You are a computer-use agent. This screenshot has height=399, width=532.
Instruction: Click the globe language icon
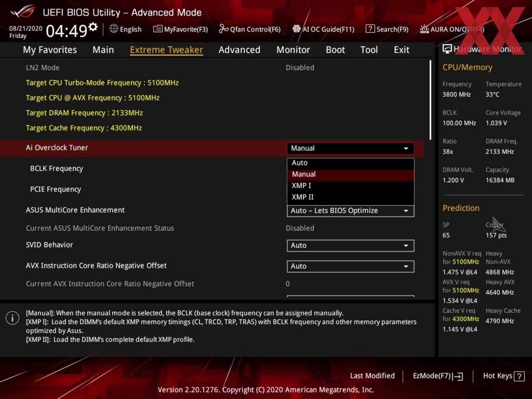click(x=113, y=29)
